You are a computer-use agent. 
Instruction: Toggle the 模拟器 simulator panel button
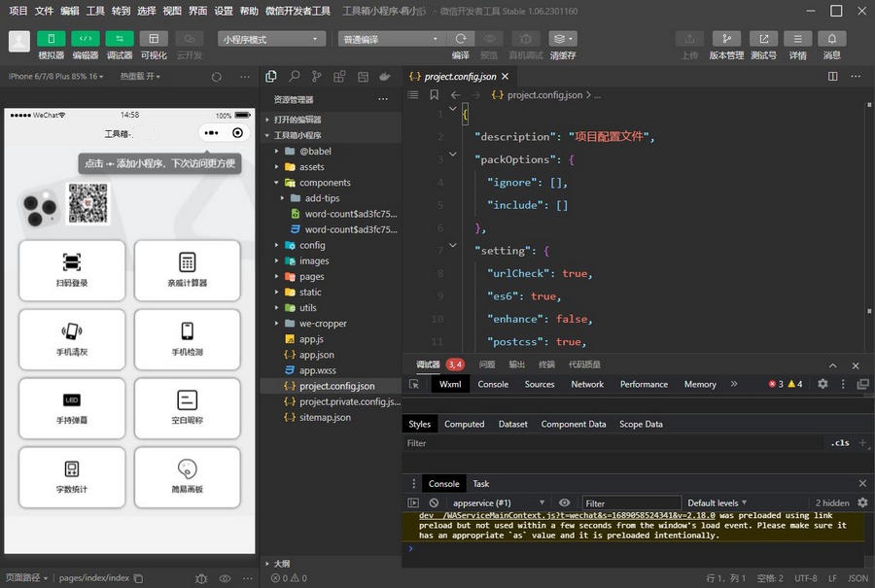(51, 39)
